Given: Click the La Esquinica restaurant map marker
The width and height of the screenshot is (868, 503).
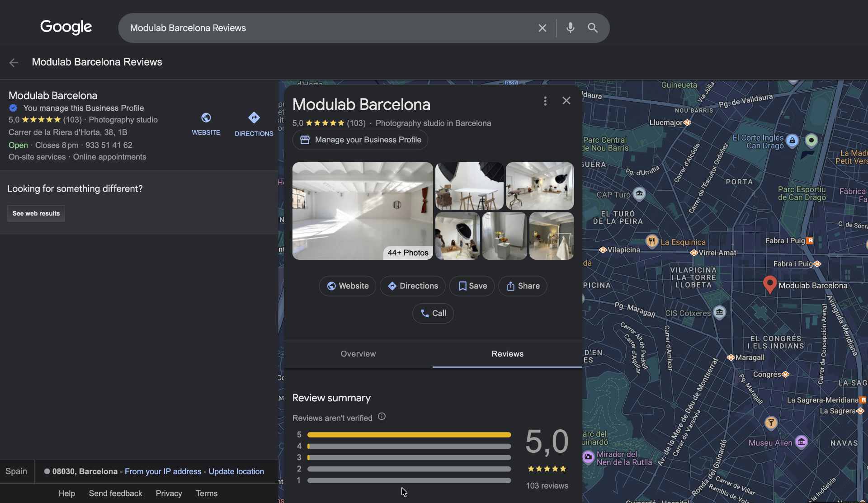Looking at the screenshot, I should click(x=651, y=241).
